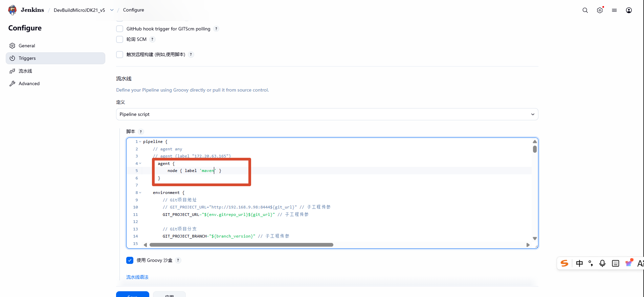Click the editor scroll down arrow
This screenshot has width=644, height=297.
(x=535, y=239)
